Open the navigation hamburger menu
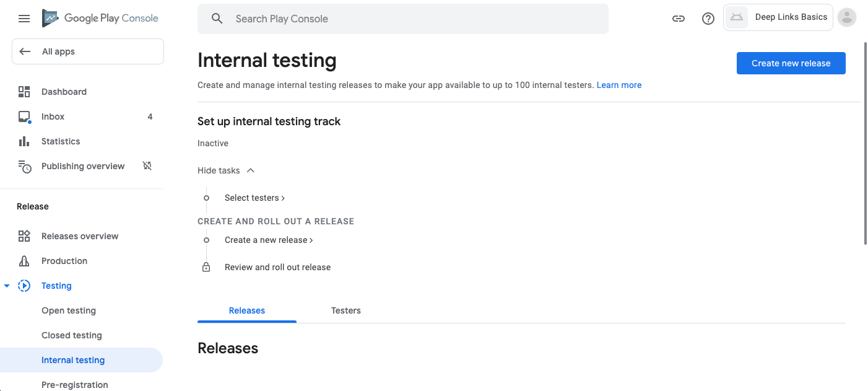Viewport: 868px width, 391px height. point(24,18)
